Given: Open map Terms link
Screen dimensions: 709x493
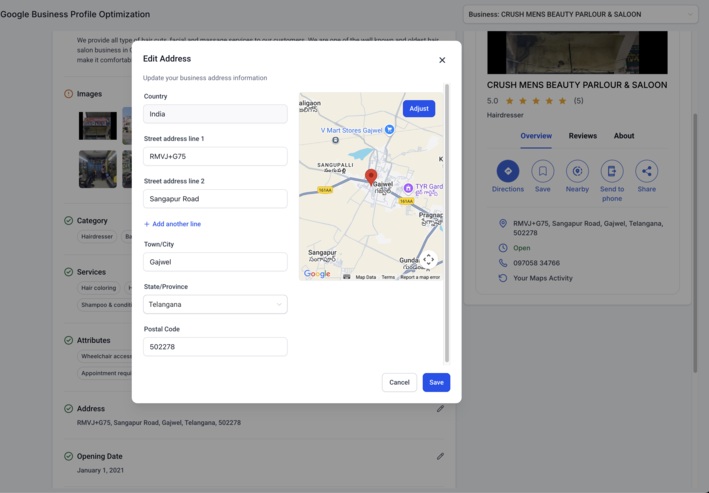Looking at the screenshot, I should (388, 277).
